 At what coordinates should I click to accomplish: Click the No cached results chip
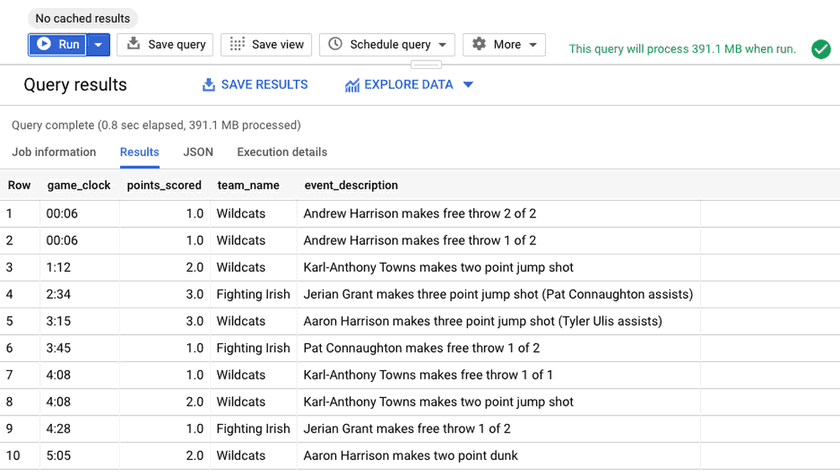coord(83,18)
